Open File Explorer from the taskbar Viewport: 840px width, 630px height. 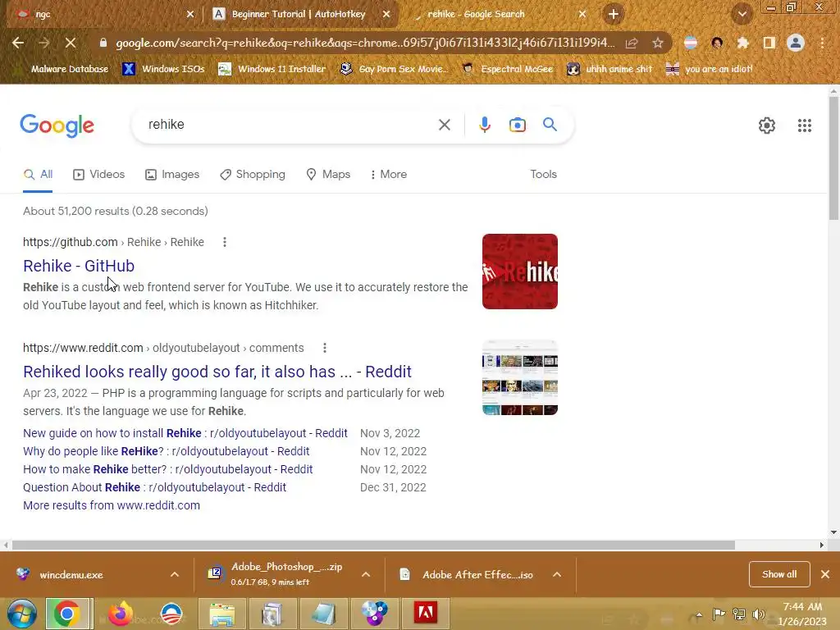click(x=221, y=614)
